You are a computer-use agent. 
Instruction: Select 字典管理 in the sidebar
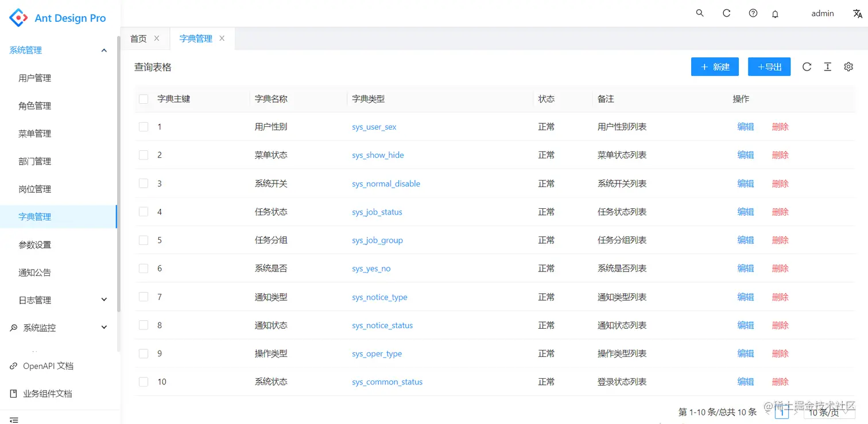click(59, 217)
